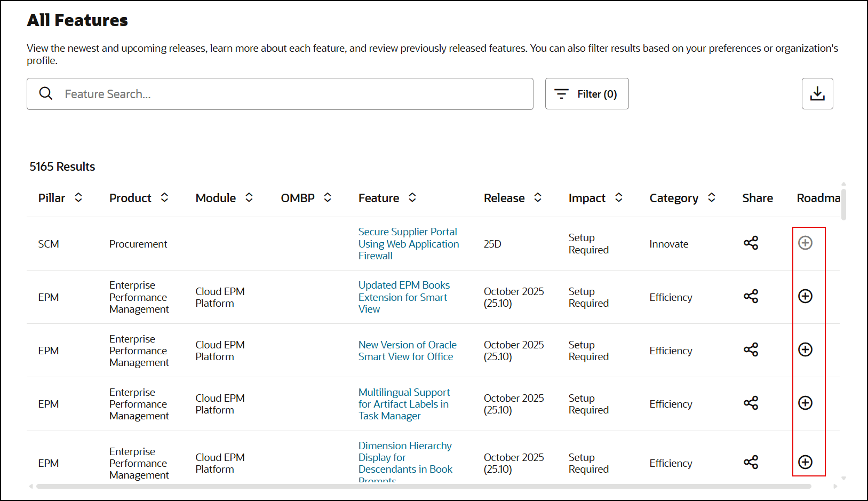Share the Dimension Hierarchy Display feature
Image resolution: width=868 pixels, height=501 pixels.
pos(751,462)
